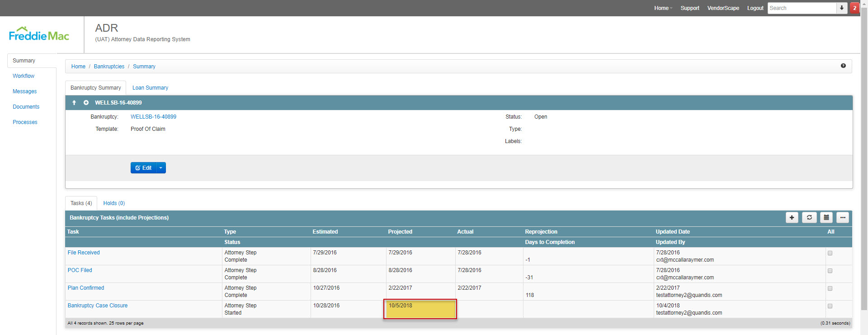Image resolution: width=868 pixels, height=335 pixels.
Task: Switch to Loan Summary tab
Action: 150,88
